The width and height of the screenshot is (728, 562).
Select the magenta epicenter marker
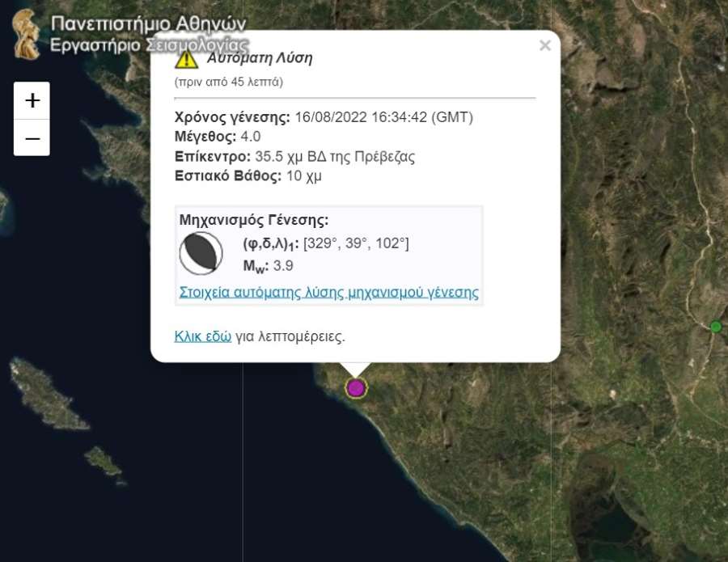point(356,388)
